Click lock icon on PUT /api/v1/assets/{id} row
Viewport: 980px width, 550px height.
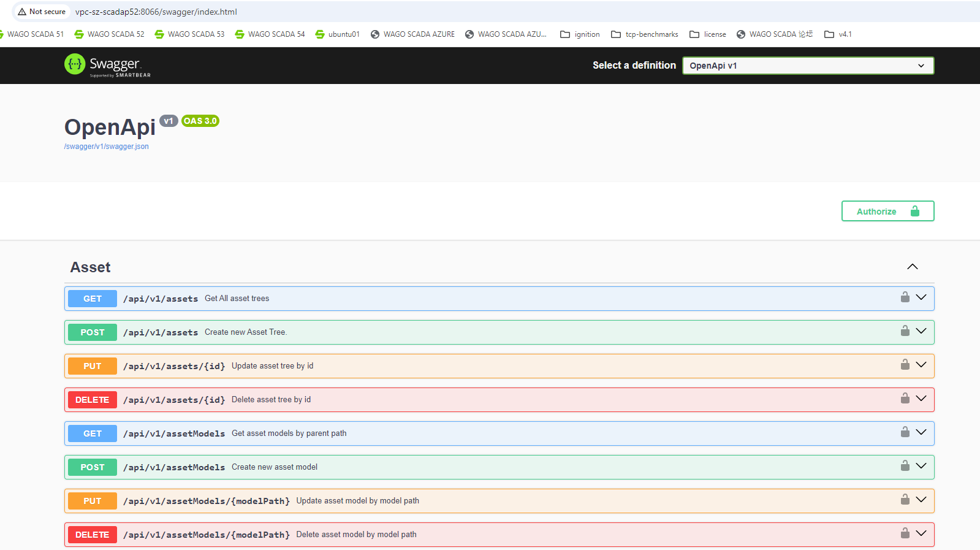pyautogui.click(x=905, y=365)
